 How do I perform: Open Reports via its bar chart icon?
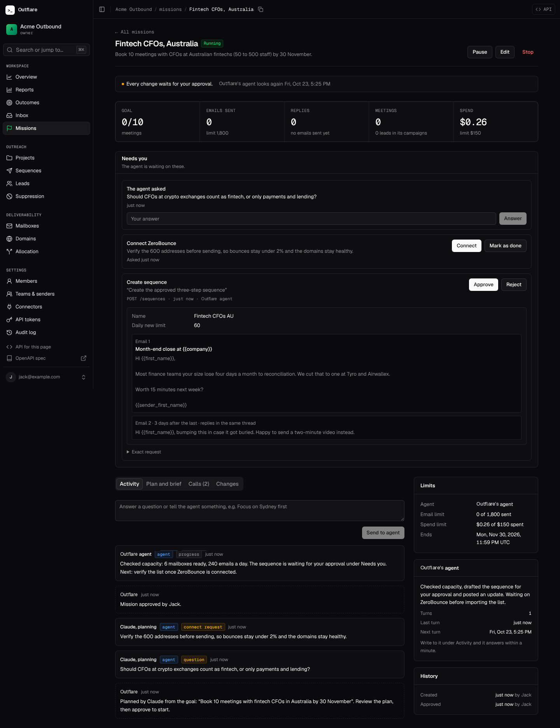click(x=9, y=90)
